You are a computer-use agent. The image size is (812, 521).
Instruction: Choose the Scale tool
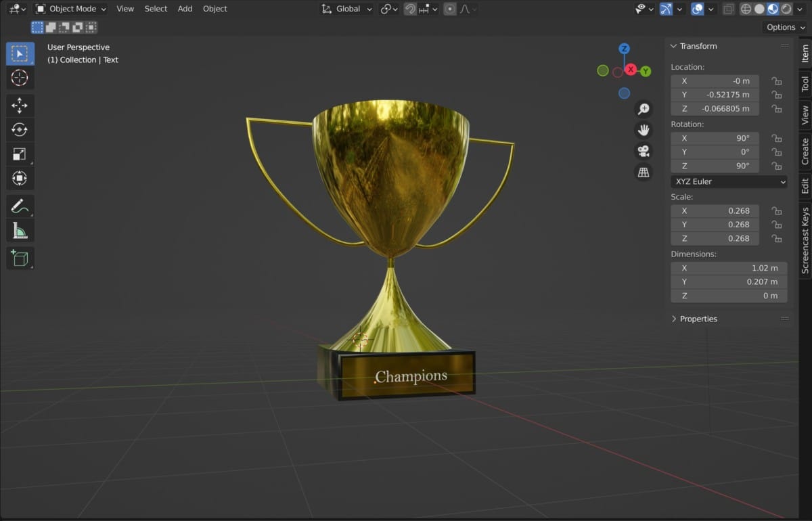(x=20, y=154)
